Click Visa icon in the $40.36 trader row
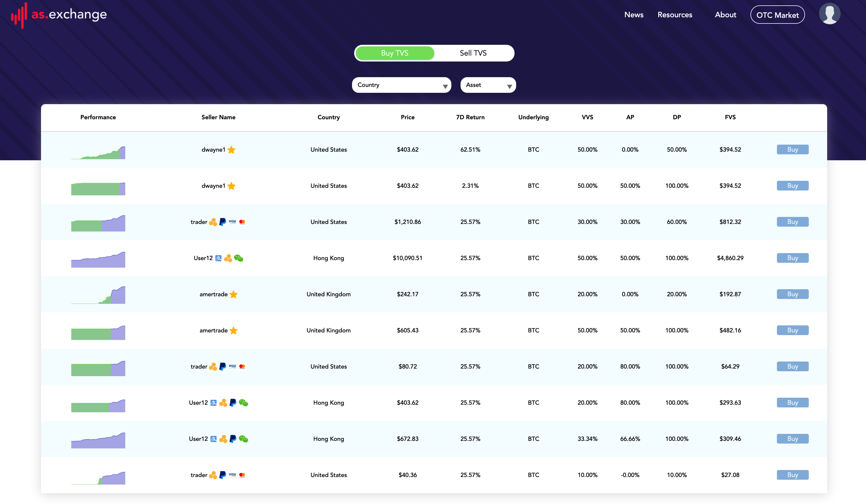Screen dimensions: 866x504 [x=232, y=475]
